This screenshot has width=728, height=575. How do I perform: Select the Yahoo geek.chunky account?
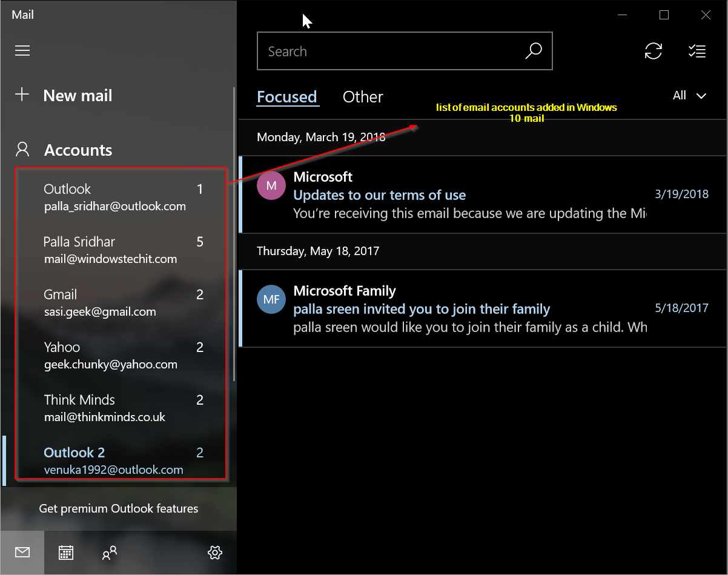[x=120, y=355]
